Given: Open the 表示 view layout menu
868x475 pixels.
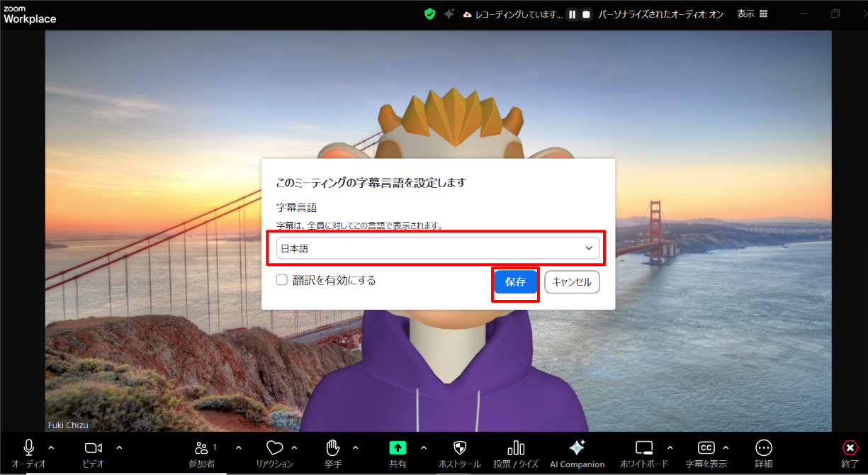Looking at the screenshot, I should point(753,14).
